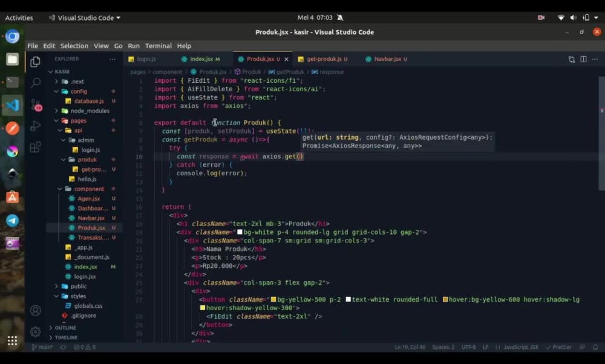Image resolution: width=605 pixels, height=364 pixels.
Task: Expand the node_modules folder
Action: tap(56, 111)
